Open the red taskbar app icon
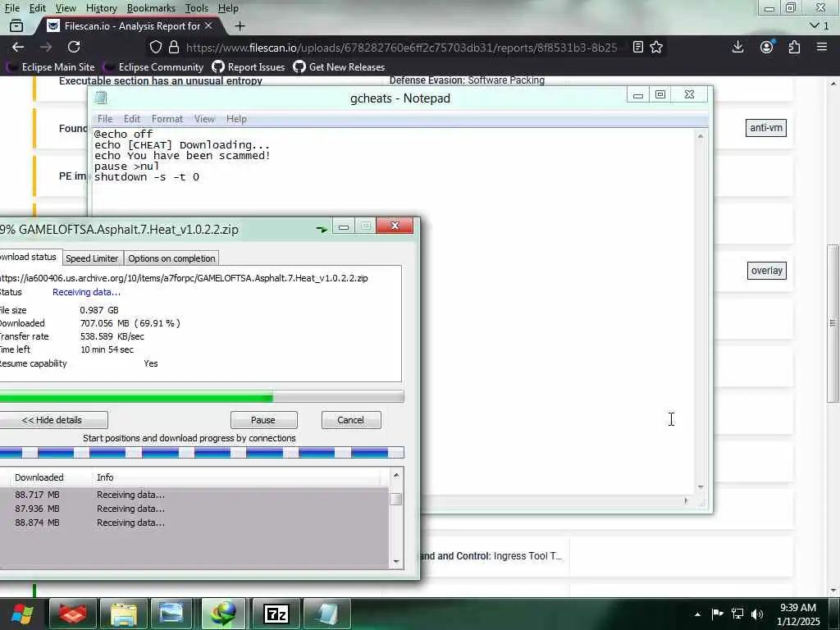The width and height of the screenshot is (840, 630). click(x=73, y=614)
